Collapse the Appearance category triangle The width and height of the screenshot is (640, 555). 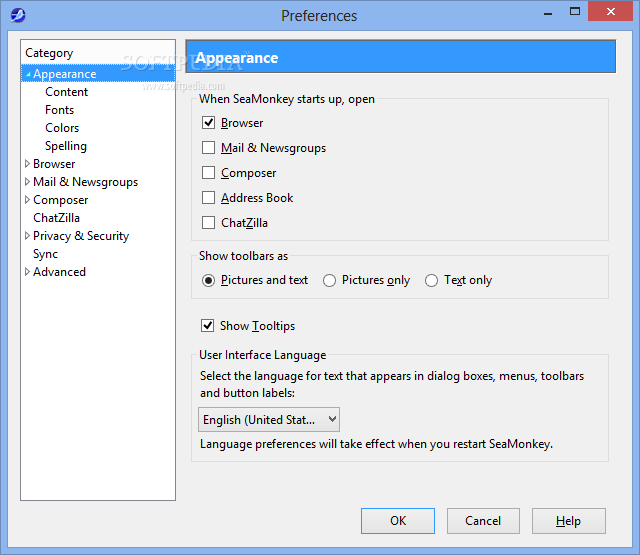pyautogui.click(x=28, y=74)
